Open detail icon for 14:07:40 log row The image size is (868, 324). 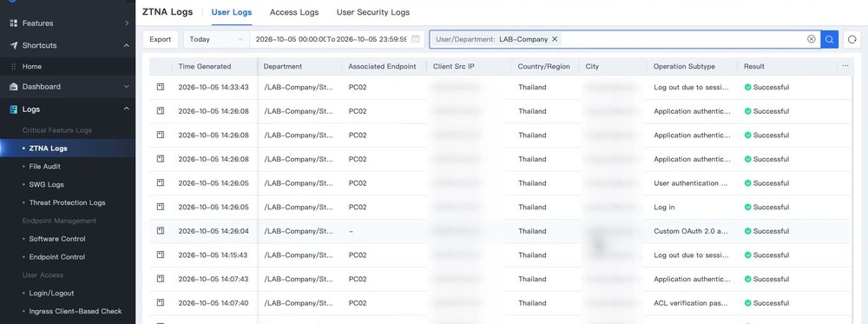161,303
